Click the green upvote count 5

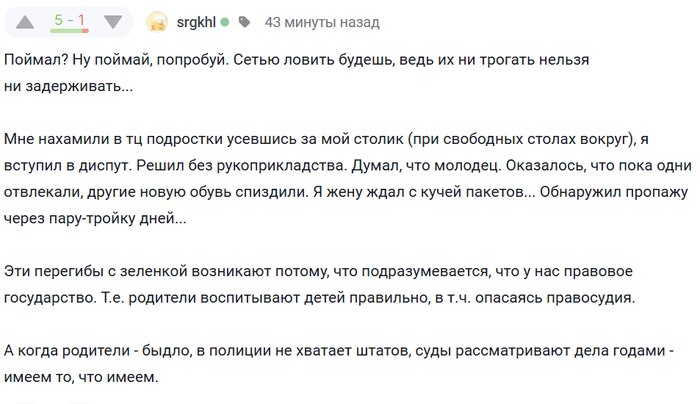59,20
